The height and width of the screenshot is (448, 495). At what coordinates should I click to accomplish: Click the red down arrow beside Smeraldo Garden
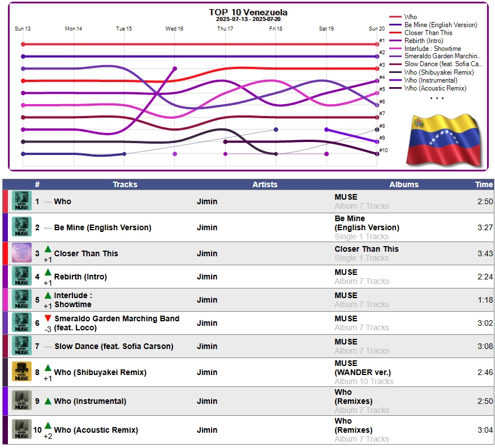48,318
